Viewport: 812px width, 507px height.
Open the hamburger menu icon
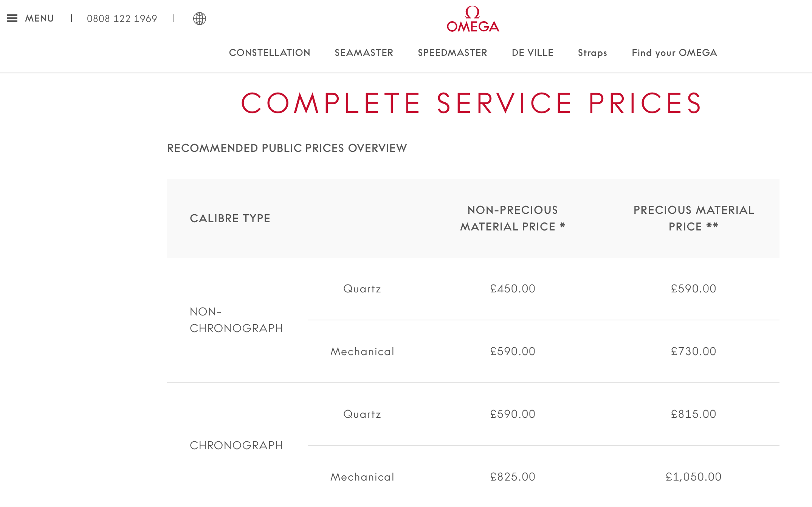(12, 18)
